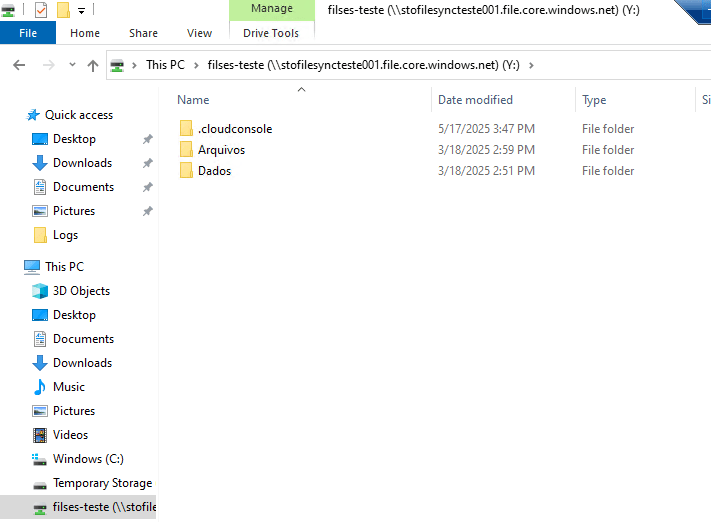The image size is (711, 522).
Task: Sort files by Date modified column
Action: pyautogui.click(x=475, y=100)
